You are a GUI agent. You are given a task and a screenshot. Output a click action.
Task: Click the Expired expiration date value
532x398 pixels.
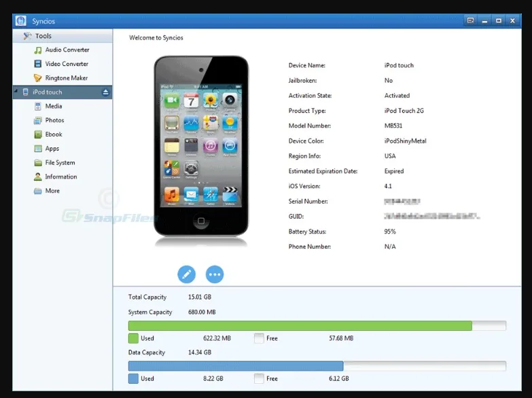coord(394,171)
